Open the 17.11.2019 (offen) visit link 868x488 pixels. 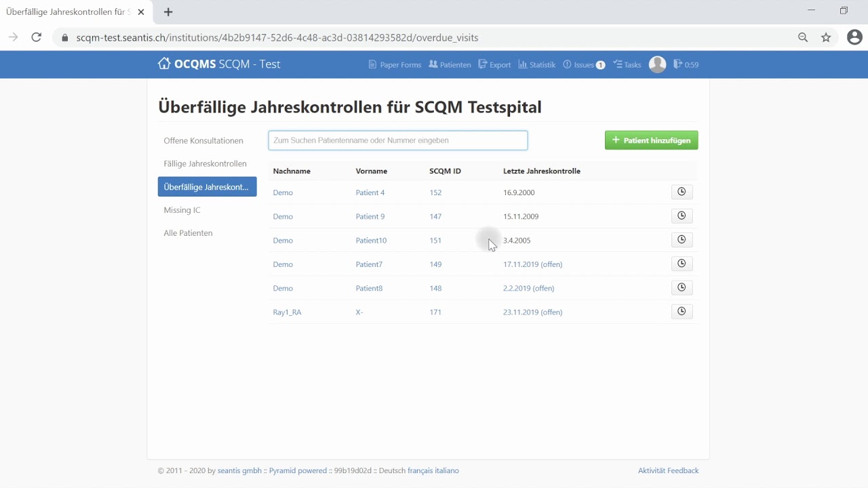click(533, 264)
